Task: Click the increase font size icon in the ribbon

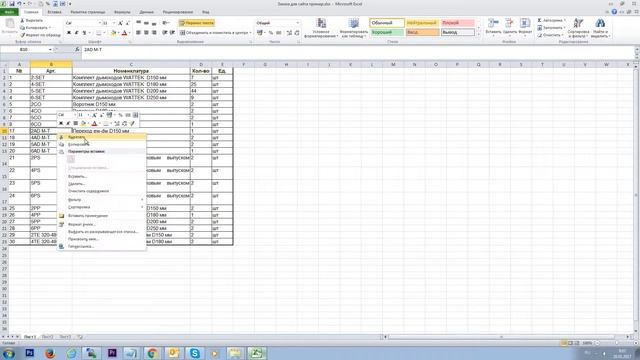Action: click(120, 23)
